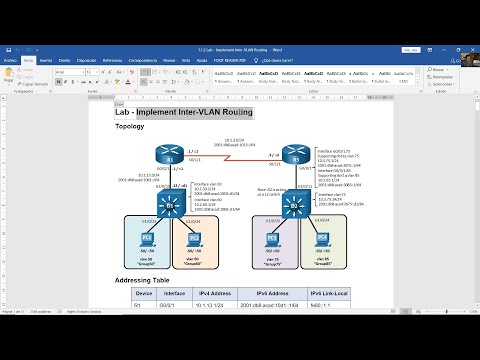Switch to the Disposición tab
This screenshot has width=480, height=360.
click(x=86, y=60)
